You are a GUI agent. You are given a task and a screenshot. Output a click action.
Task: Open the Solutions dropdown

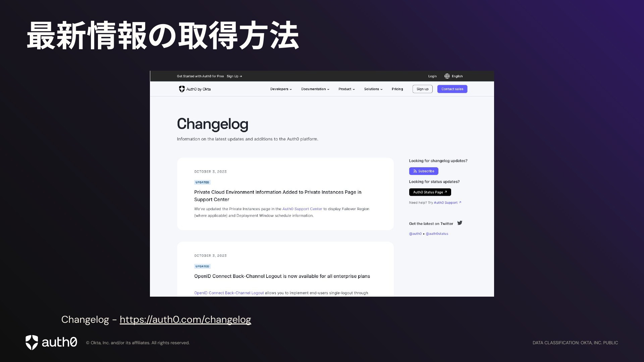click(x=373, y=89)
